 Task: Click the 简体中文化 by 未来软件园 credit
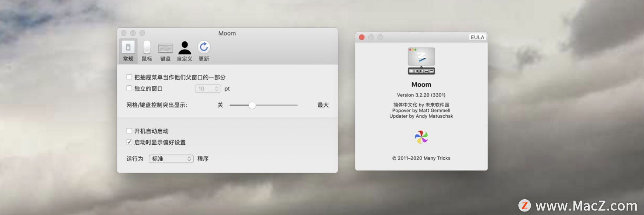pyautogui.click(x=421, y=105)
